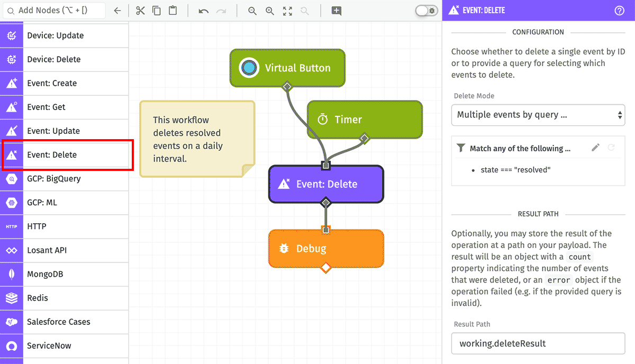Select the Event: Delete canvas node
Image resolution: width=635 pixels, height=364 pixels.
pyautogui.click(x=326, y=184)
